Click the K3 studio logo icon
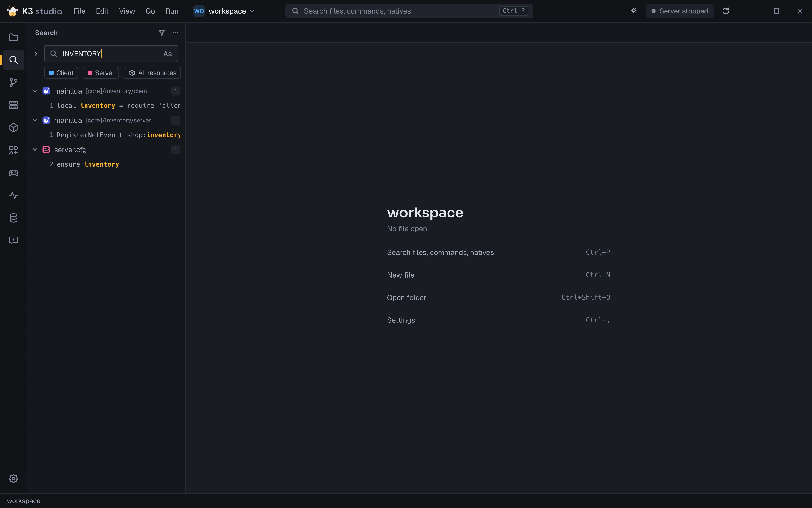The width and height of the screenshot is (812, 508). tap(12, 11)
